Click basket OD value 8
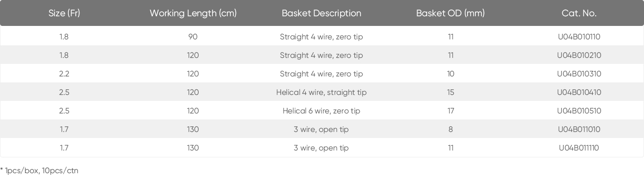The image size is (644, 175). [450, 129]
